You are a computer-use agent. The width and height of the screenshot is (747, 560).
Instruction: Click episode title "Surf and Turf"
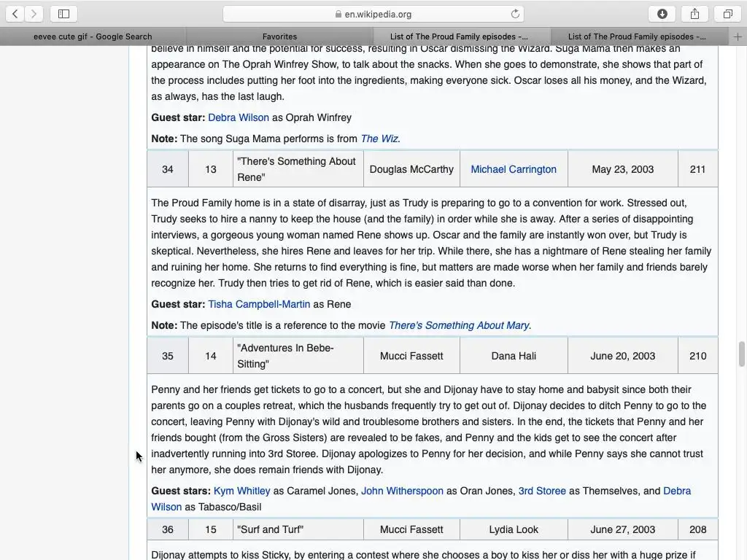pyautogui.click(x=270, y=529)
